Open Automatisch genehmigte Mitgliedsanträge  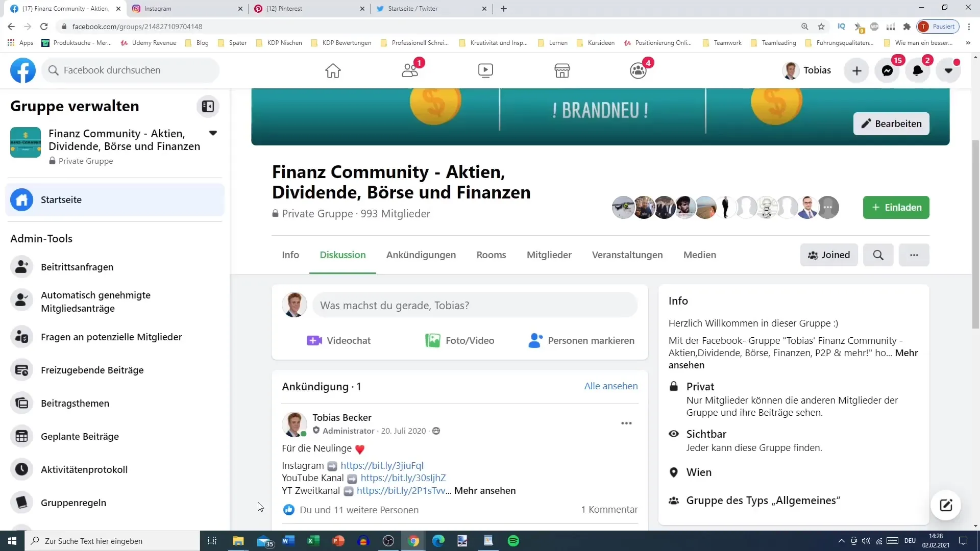point(115,302)
